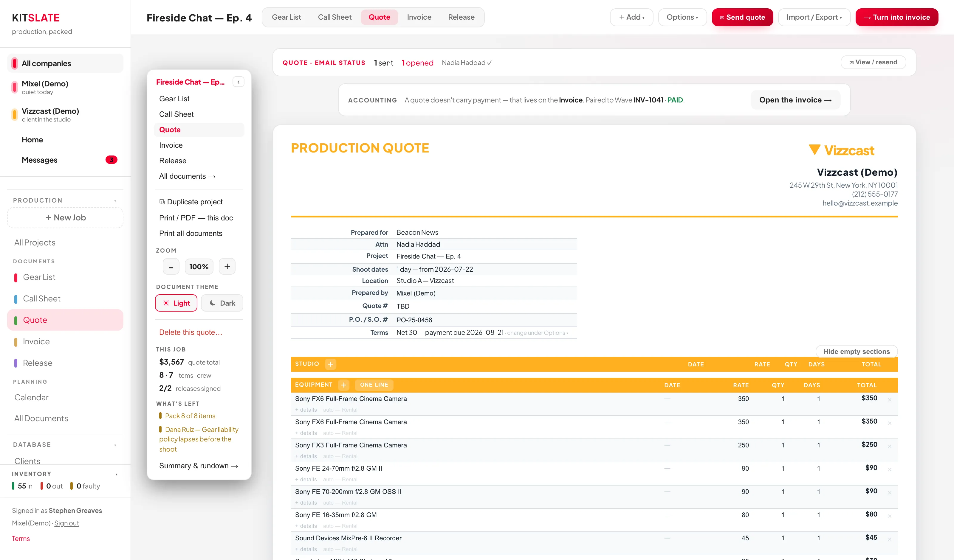Collapse the Fireside Chat side panel chevron
This screenshot has width=954, height=560.
pos(238,82)
